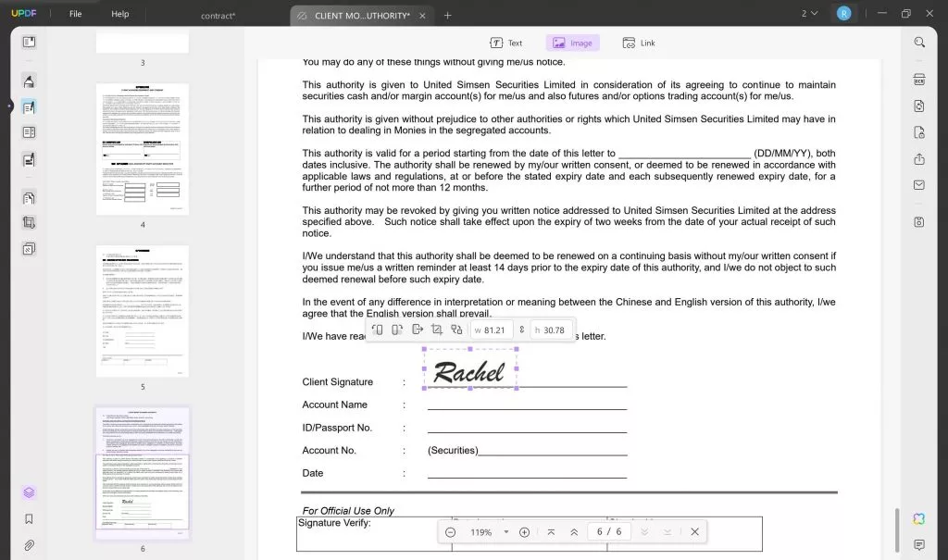
Task: Replace the selected signature image
Action: coord(458,329)
